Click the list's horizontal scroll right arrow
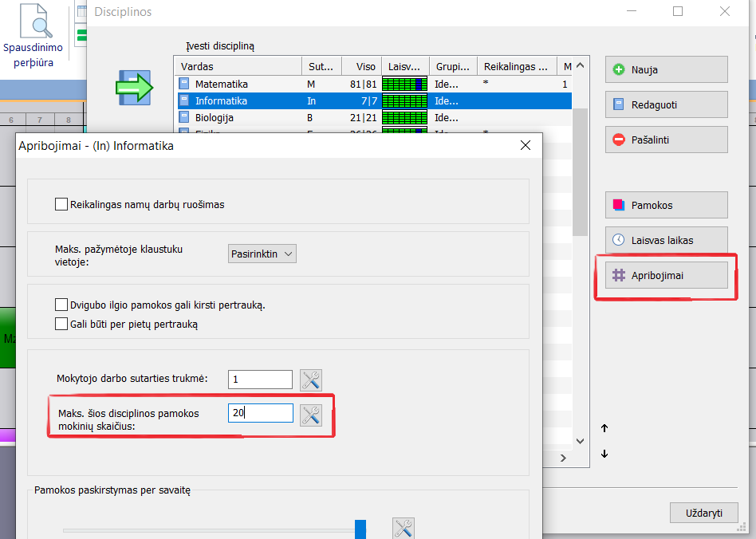Image resolution: width=756 pixels, height=539 pixels. (x=563, y=458)
